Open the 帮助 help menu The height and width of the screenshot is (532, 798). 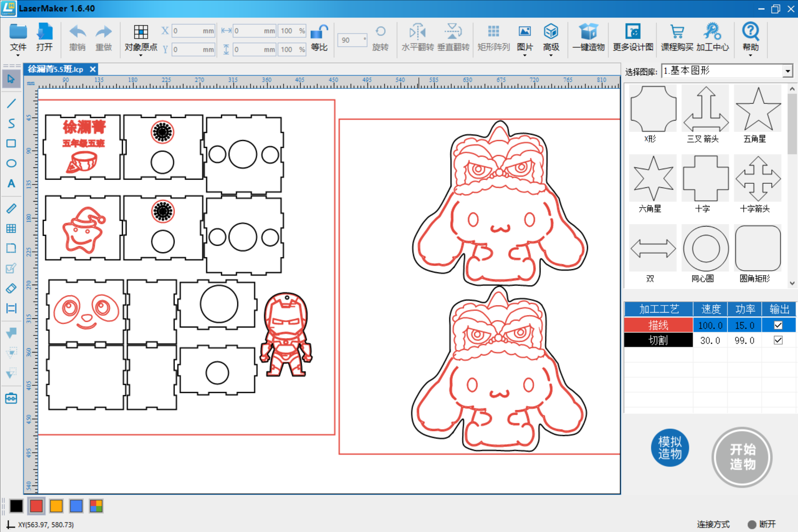pyautogui.click(x=751, y=32)
